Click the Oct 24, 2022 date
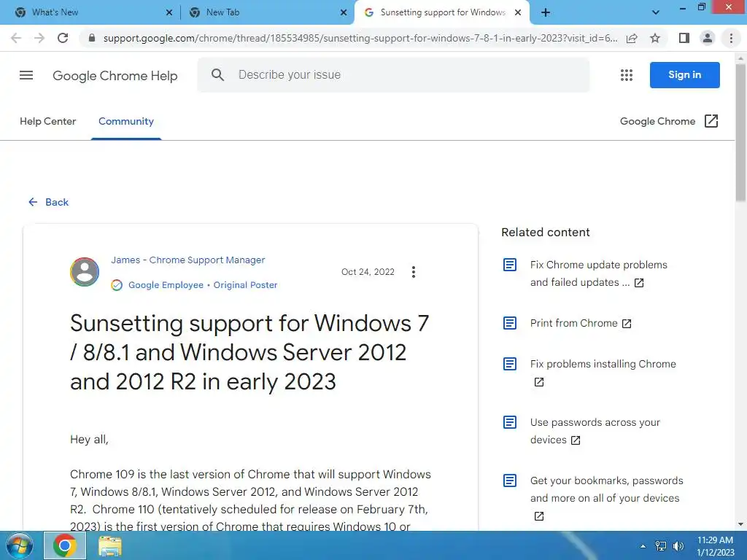Screen dimensions: 747x560 (368, 272)
